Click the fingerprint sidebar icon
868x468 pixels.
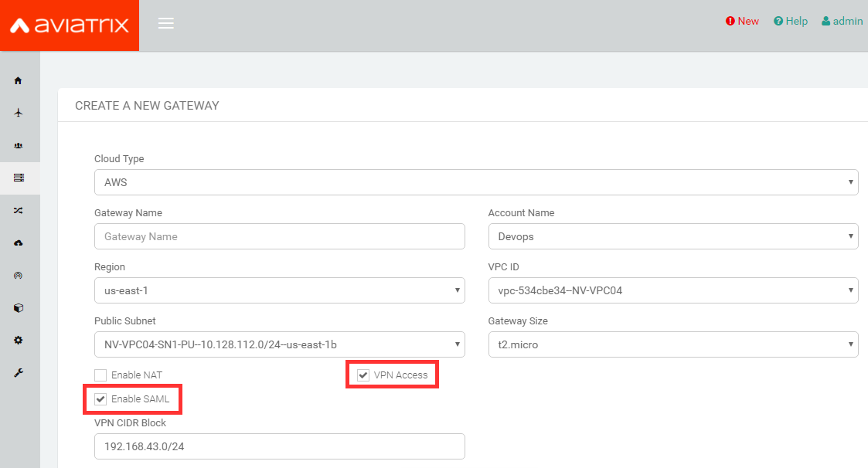coord(19,275)
